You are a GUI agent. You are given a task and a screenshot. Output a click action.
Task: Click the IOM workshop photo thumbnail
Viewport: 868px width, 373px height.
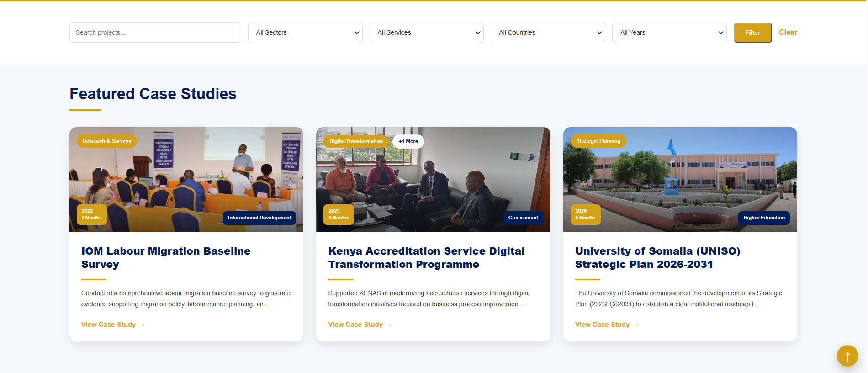tap(186, 180)
